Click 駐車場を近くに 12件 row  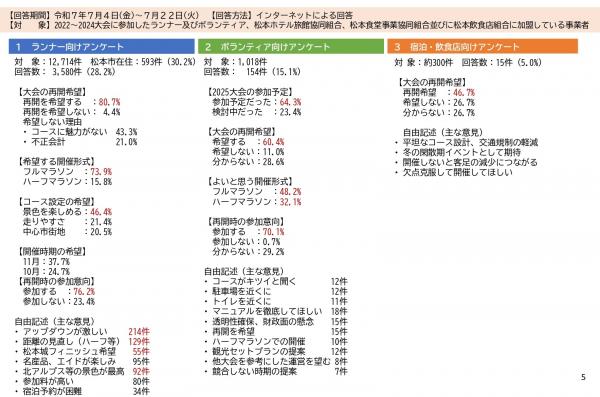point(276,292)
